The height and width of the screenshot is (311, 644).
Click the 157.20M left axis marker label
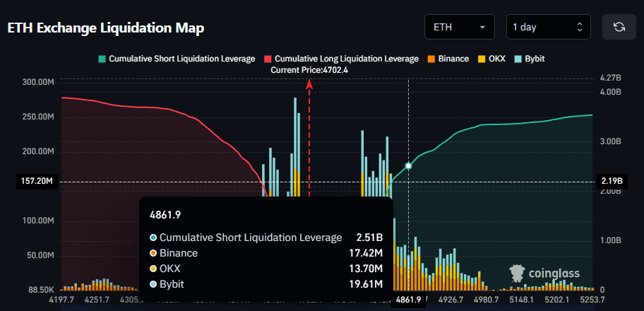click(x=36, y=182)
